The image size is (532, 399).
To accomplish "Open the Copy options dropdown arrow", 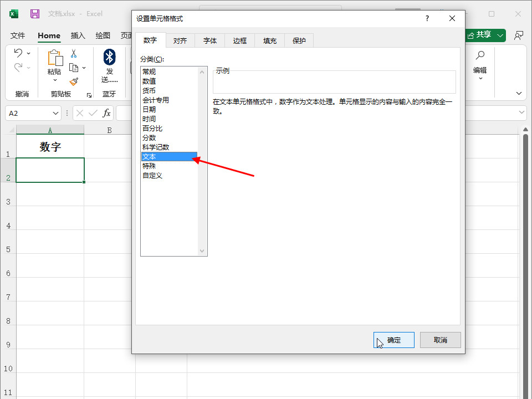I will coord(84,68).
